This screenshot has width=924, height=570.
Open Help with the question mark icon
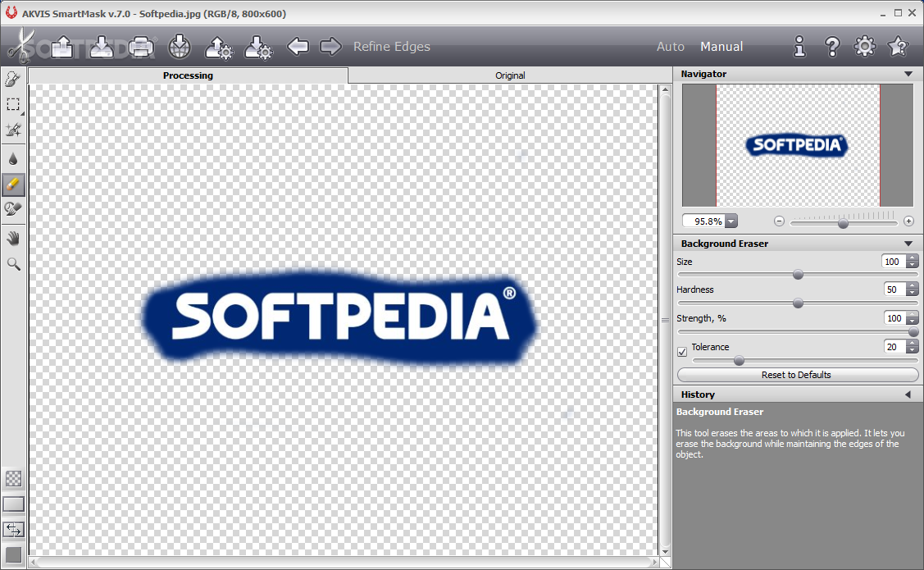pos(832,47)
